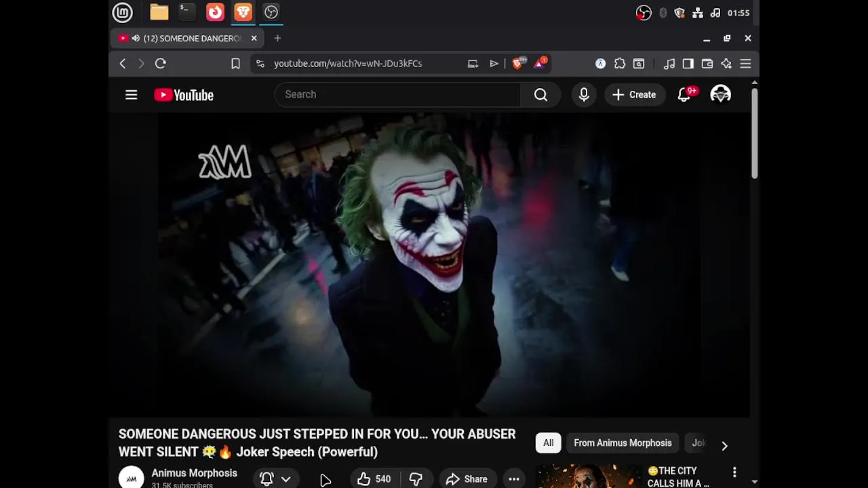Search with your voice microphone
The image size is (868, 488).
(x=584, y=95)
